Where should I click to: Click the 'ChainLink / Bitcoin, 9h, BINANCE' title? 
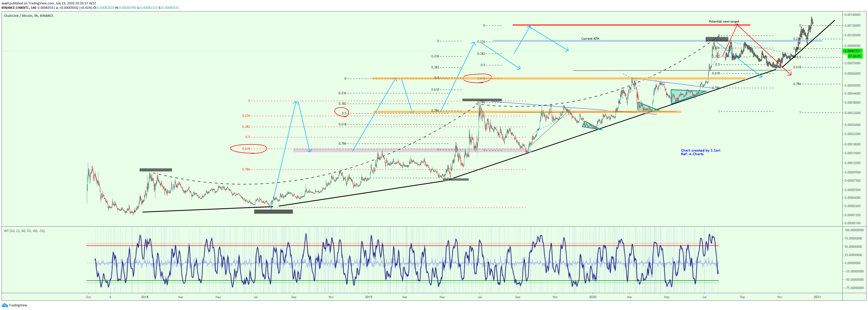(29, 16)
